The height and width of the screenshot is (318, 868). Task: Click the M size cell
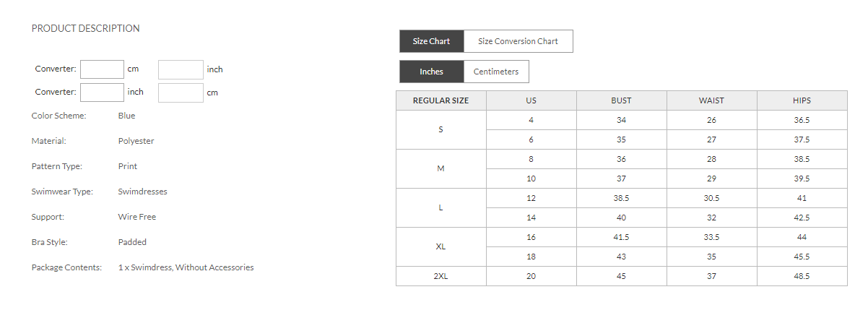pyautogui.click(x=440, y=168)
